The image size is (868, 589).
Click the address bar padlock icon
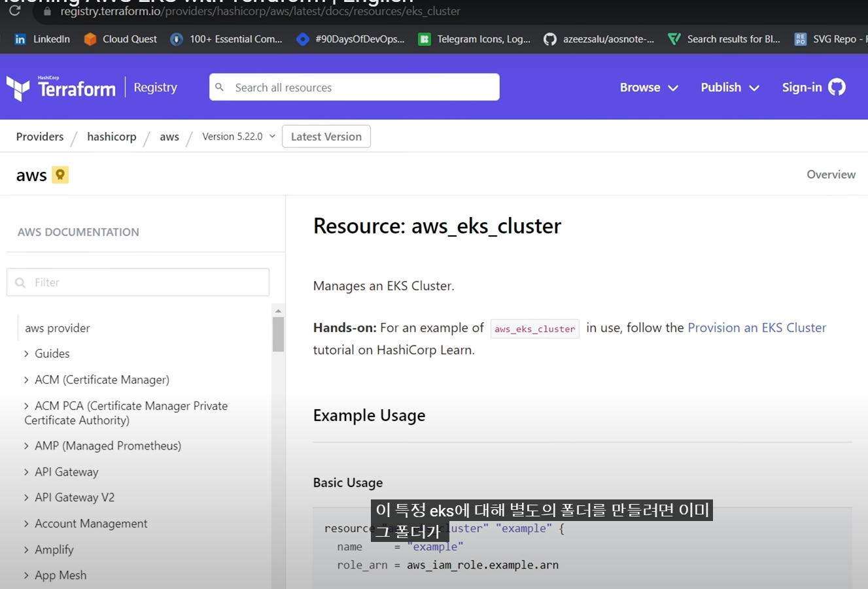point(47,12)
